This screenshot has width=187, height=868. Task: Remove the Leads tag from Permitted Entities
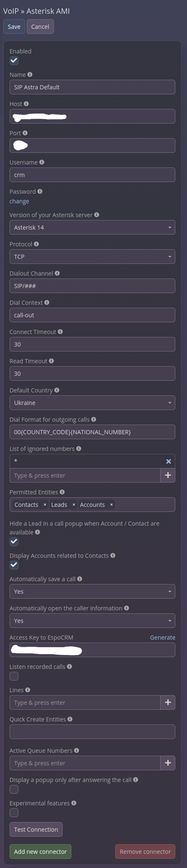[x=74, y=505]
